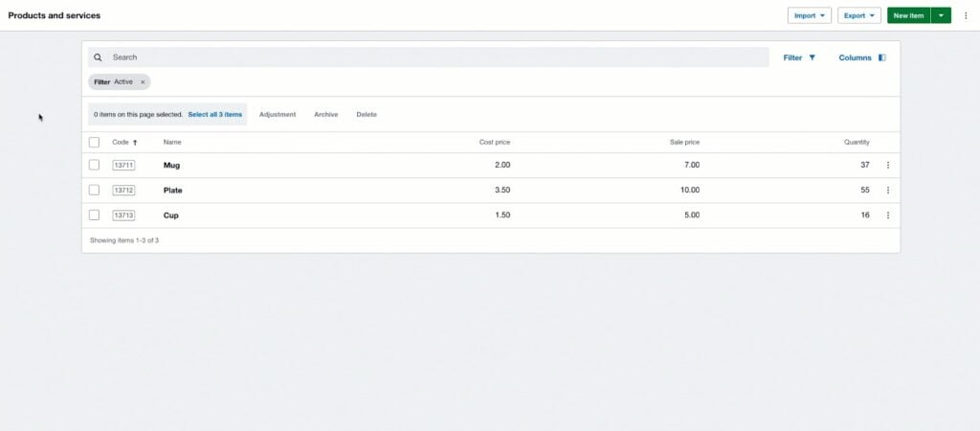
Task: Expand the Import dropdown
Action: 809,15
